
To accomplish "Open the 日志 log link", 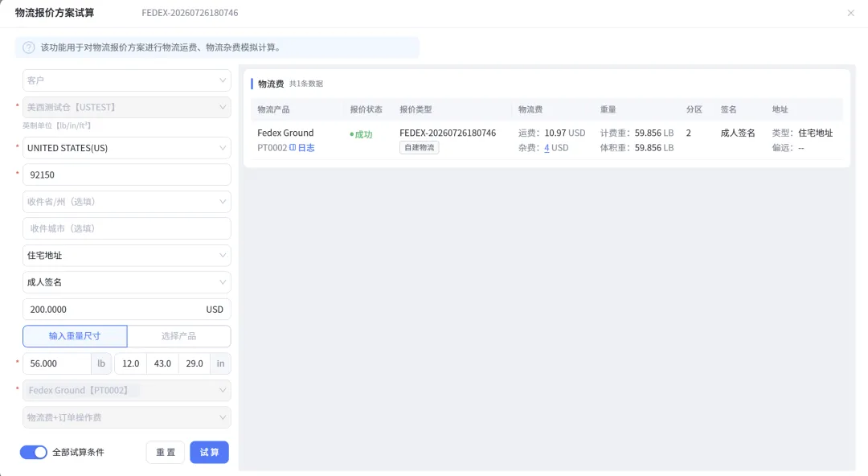I will click(306, 148).
